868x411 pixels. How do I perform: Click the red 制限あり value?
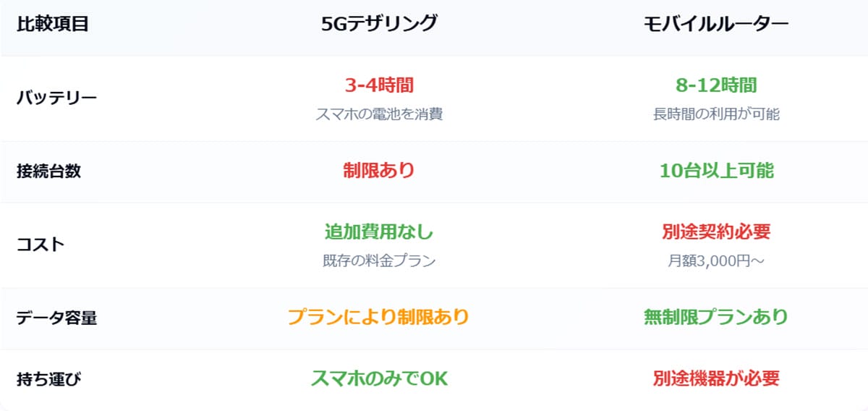point(379,171)
